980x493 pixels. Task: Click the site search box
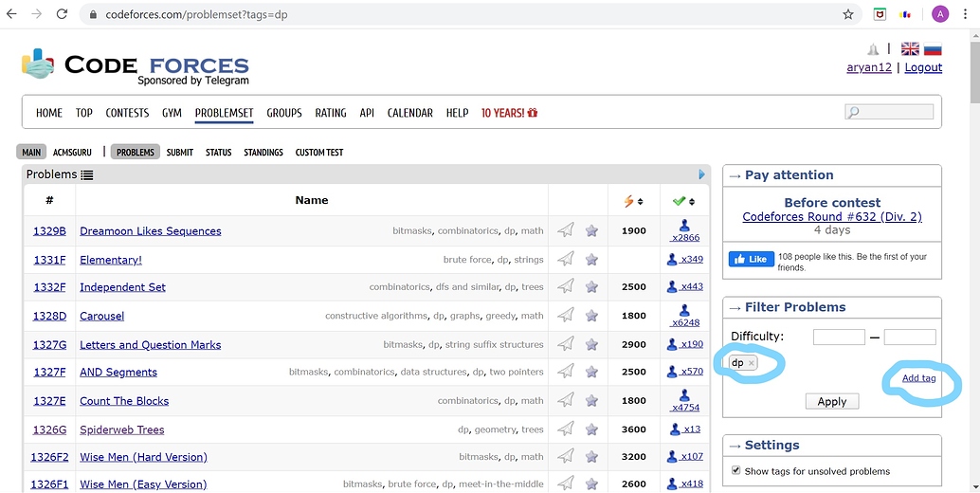pos(889,112)
